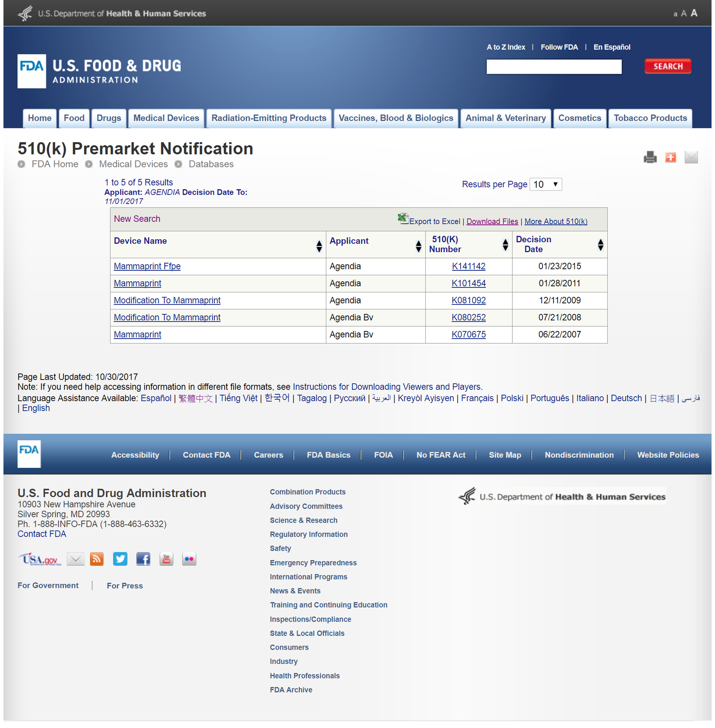Viewport: 715px width, 728px height.
Task: Select the largest text size 'A'
Action: [x=694, y=13]
